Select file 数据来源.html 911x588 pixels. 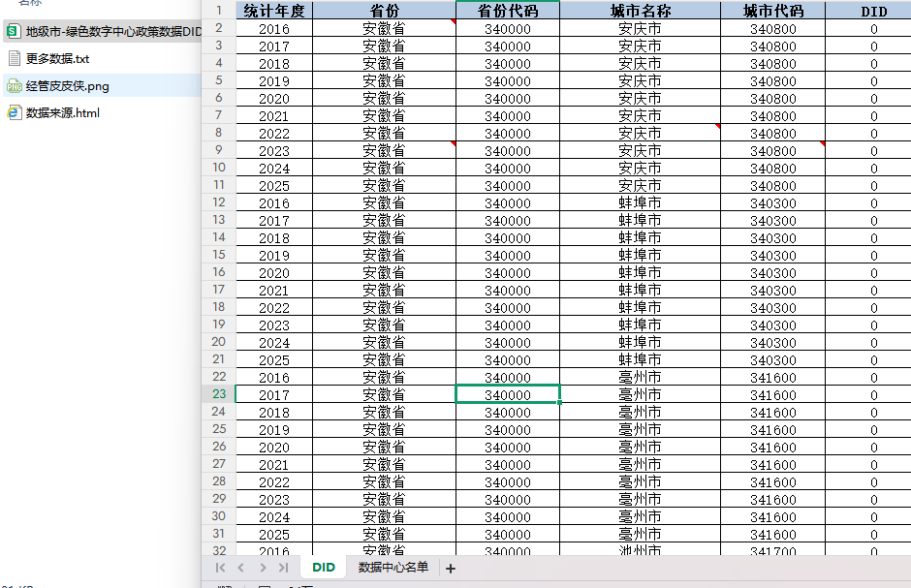(x=62, y=112)
